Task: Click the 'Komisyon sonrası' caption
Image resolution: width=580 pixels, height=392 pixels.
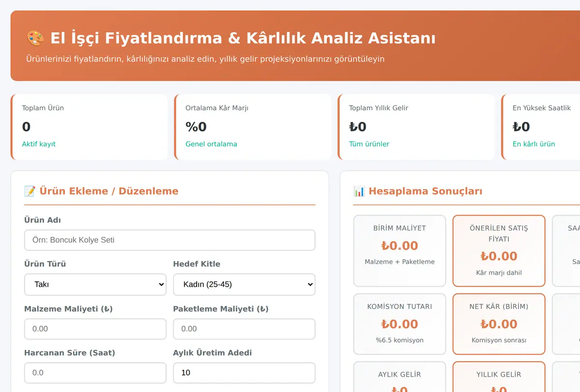Action: tap(499, 340)
